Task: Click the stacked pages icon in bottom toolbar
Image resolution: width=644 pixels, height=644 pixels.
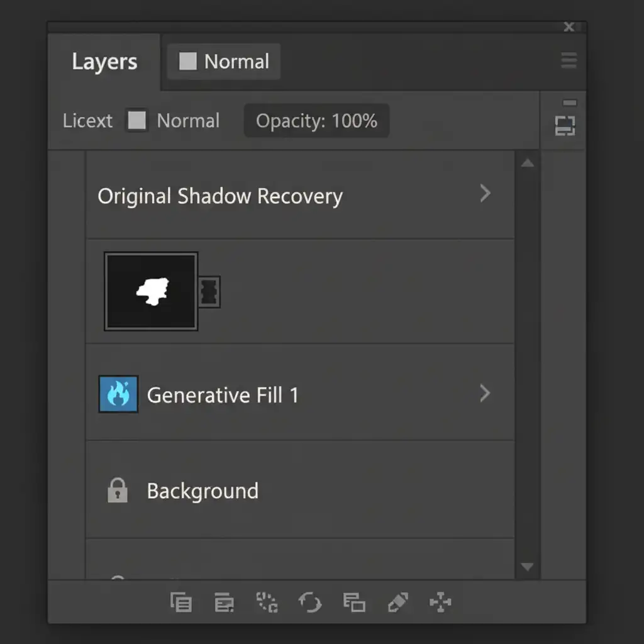Action: tap(181, 602)
